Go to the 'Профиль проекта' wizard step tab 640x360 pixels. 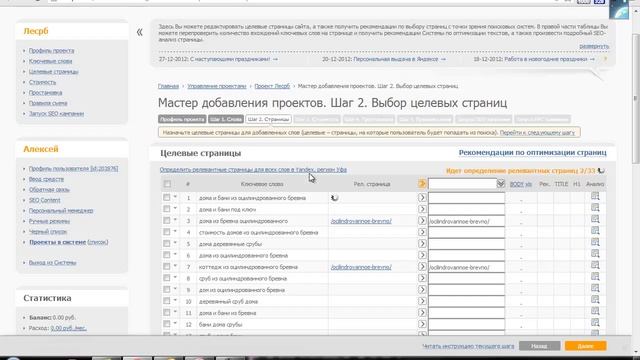pos(182,119)
